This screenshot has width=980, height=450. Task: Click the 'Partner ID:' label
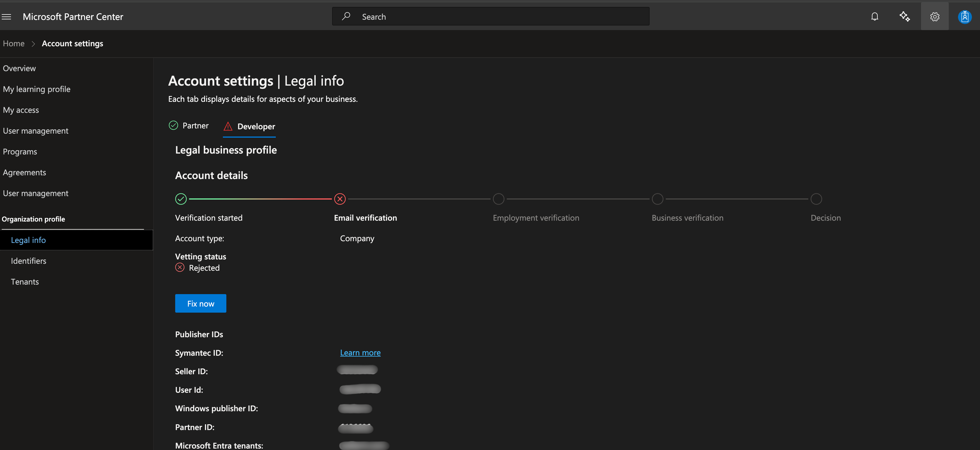195,427
